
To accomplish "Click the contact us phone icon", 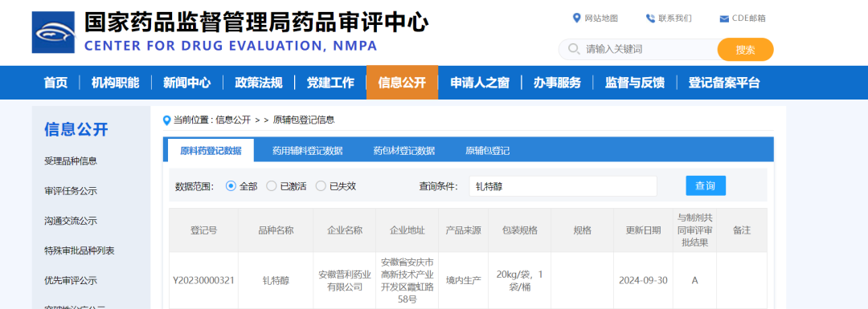I will pos(650,18).
